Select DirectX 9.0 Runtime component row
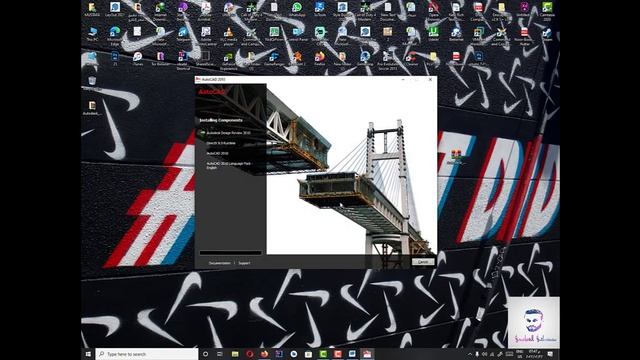The width and height of the screenshot is (640, 360). 221,143
